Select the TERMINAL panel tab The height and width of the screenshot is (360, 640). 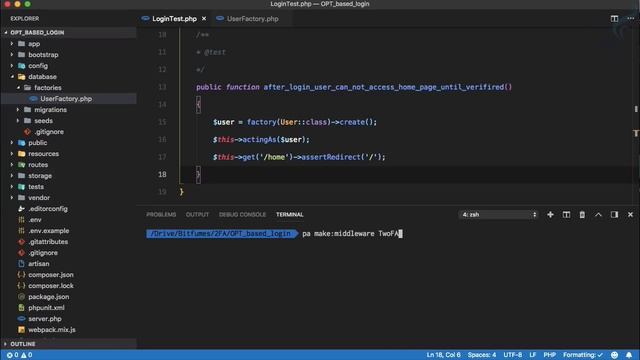click(289, 215)
